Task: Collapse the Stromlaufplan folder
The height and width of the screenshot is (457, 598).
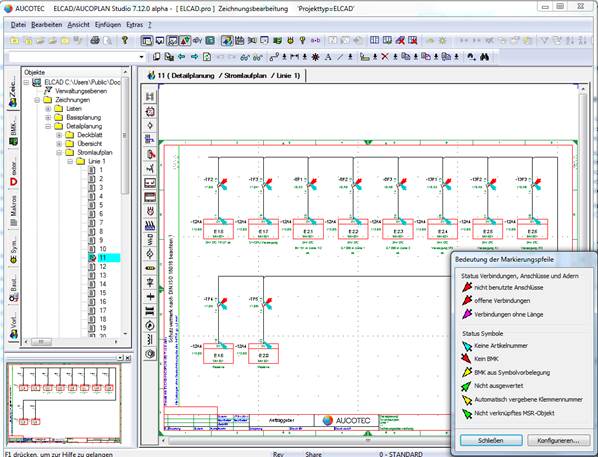Action: pyautogui.click(x=59, y=153)
